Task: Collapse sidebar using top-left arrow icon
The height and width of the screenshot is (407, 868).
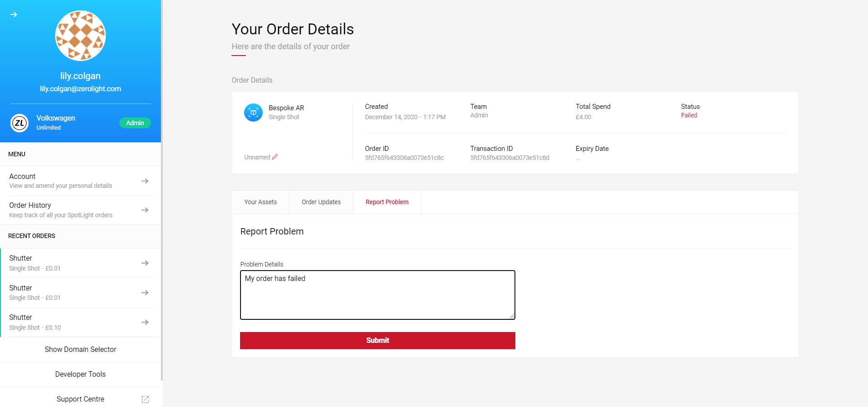Action: [x=14, y=14]
